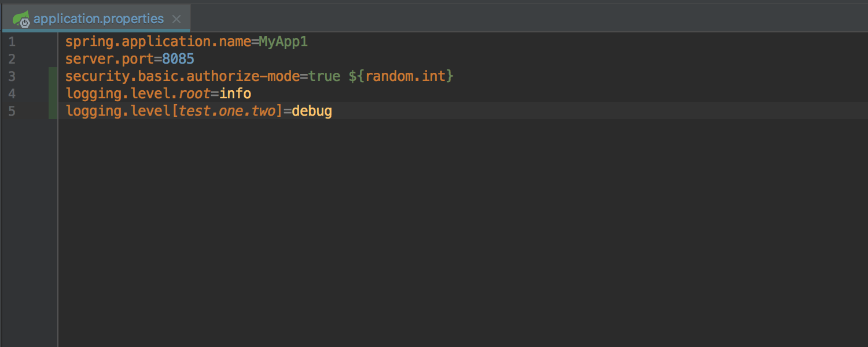Image resolution: width=868 pixels, height=347 pixels.
Task: Click line number 2 in the gutter
Action: click(x=12, y=59)
